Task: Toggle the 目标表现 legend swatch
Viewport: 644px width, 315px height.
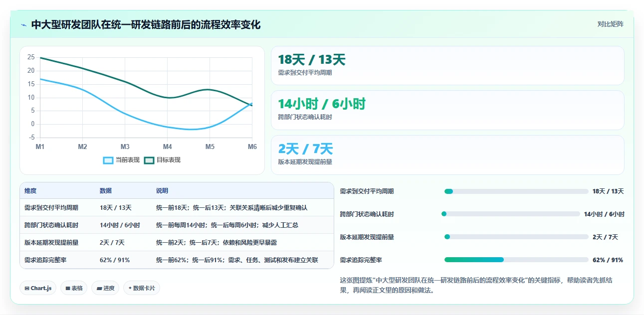Action: [149, 160]
